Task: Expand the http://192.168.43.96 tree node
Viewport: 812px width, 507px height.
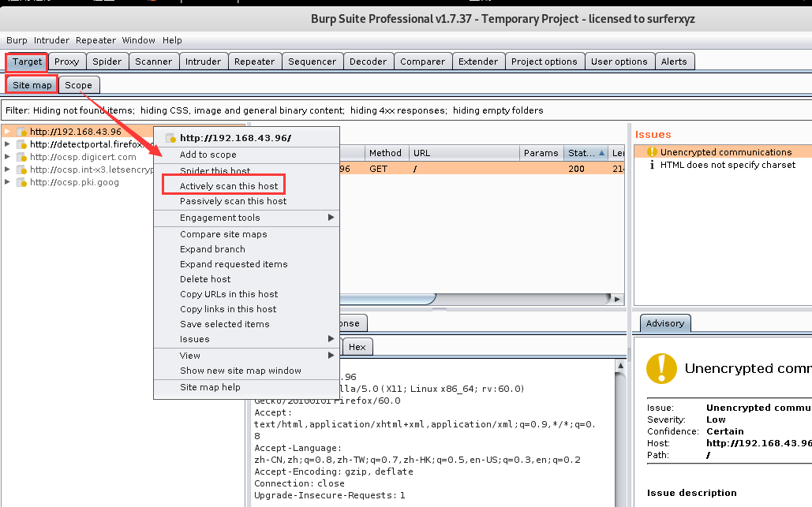Action: click(x=7, y=132)
